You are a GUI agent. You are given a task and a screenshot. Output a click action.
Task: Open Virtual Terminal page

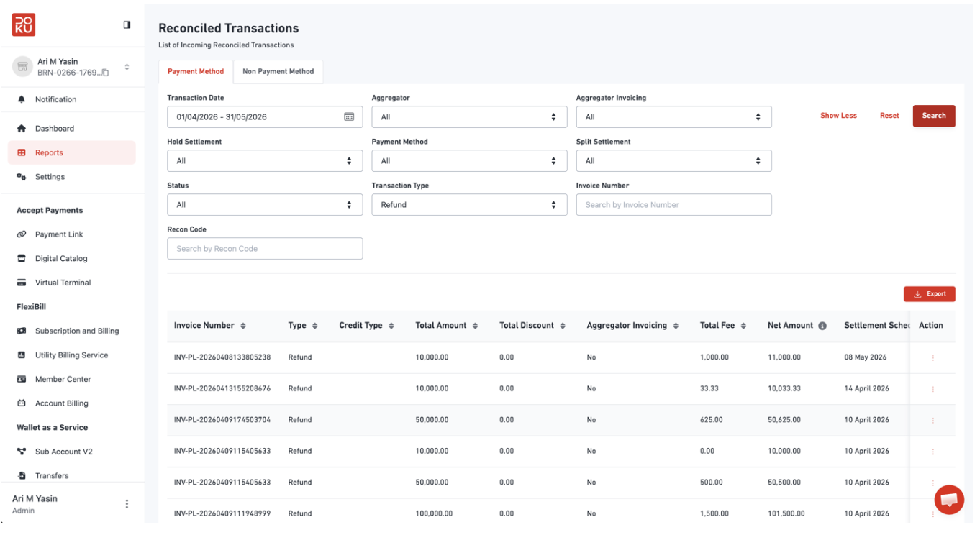63,283
